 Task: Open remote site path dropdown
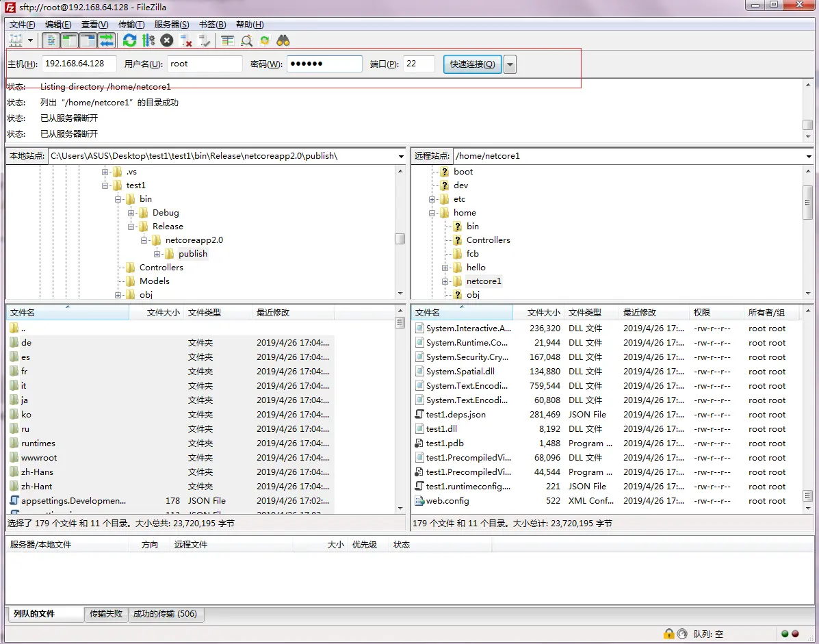point(809,156)
